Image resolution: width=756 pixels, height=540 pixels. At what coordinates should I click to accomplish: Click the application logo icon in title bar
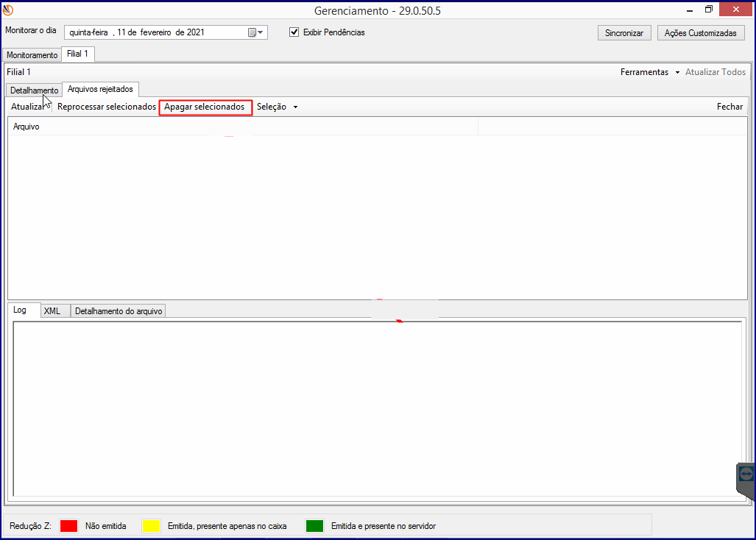click(8, 10)
